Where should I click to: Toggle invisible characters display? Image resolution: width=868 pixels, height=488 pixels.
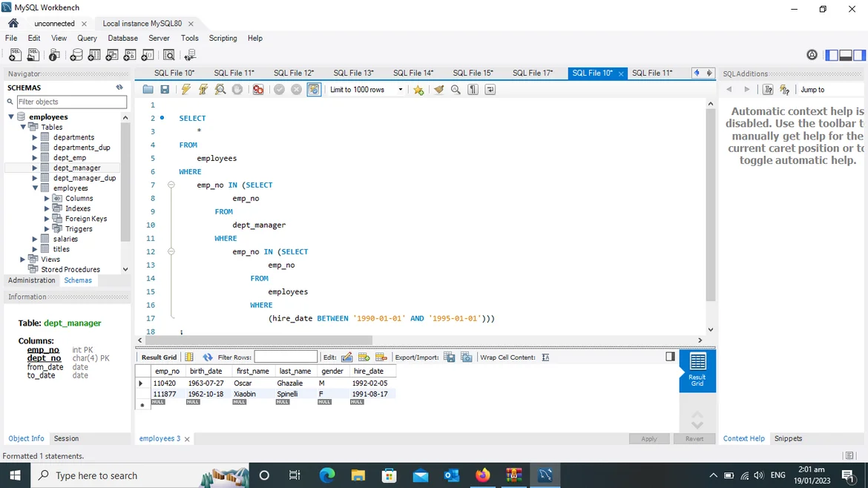tap(473, 90)
